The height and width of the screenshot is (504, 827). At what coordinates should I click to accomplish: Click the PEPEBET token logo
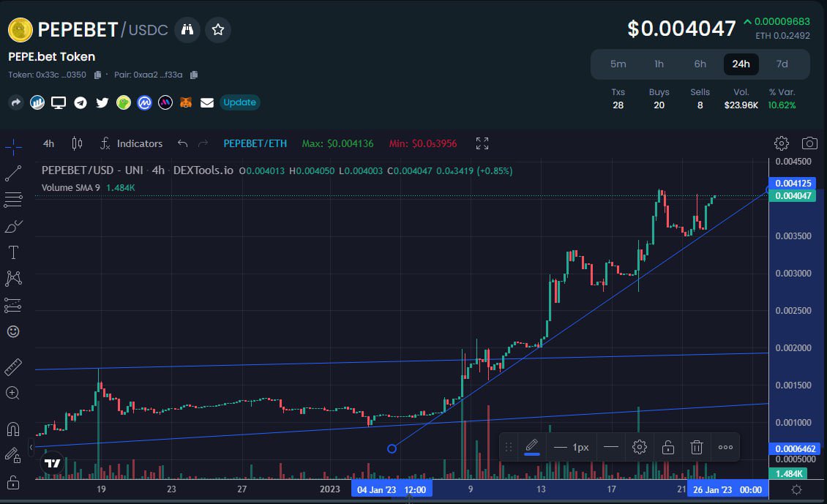(20, 29)
